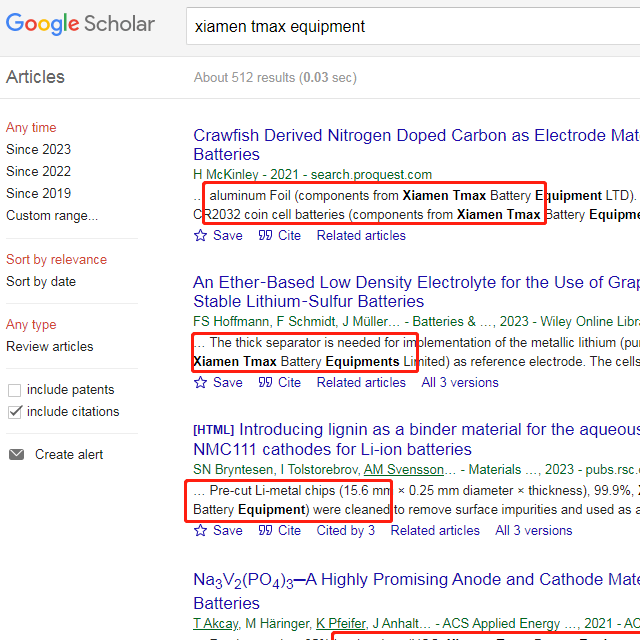Click author link T Akçay

(216, 624)
